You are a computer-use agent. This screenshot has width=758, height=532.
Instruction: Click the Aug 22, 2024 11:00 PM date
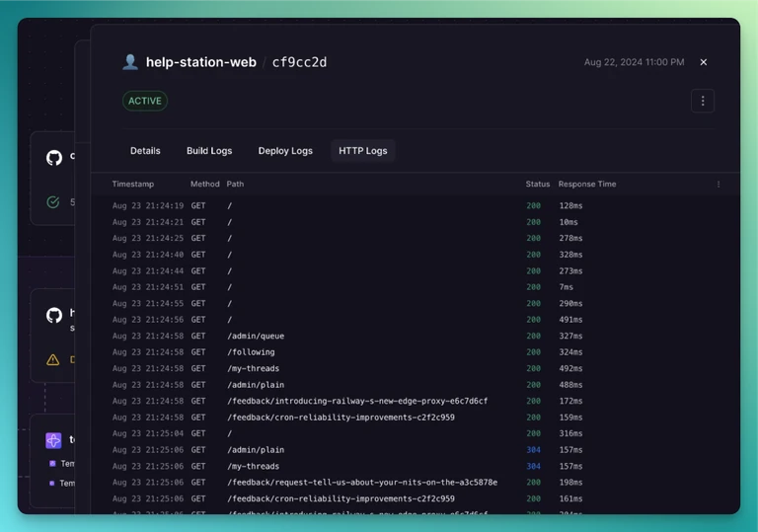[x=634, y=62]
